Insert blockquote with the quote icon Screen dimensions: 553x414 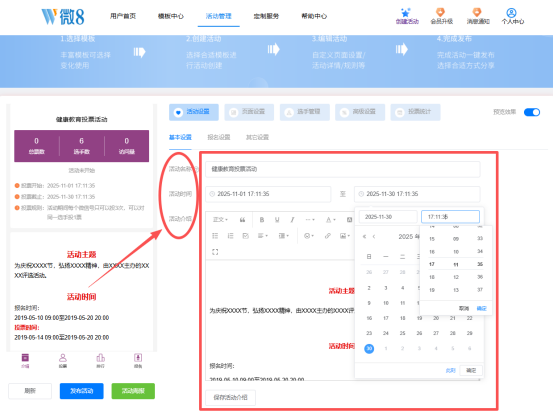pyautogui.click(x=242, y=220)
